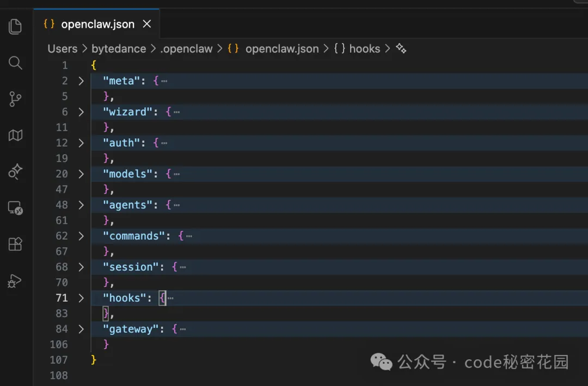Collapse the gateway object at line 84
The image size is (588, 386).
(x=81, y=329)
